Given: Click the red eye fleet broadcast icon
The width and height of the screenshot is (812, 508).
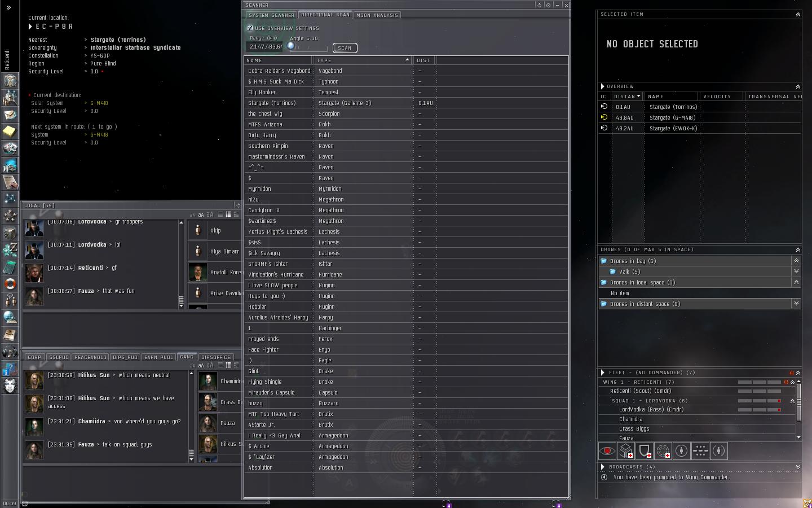Looking at the screenshot, I should 607,451.
